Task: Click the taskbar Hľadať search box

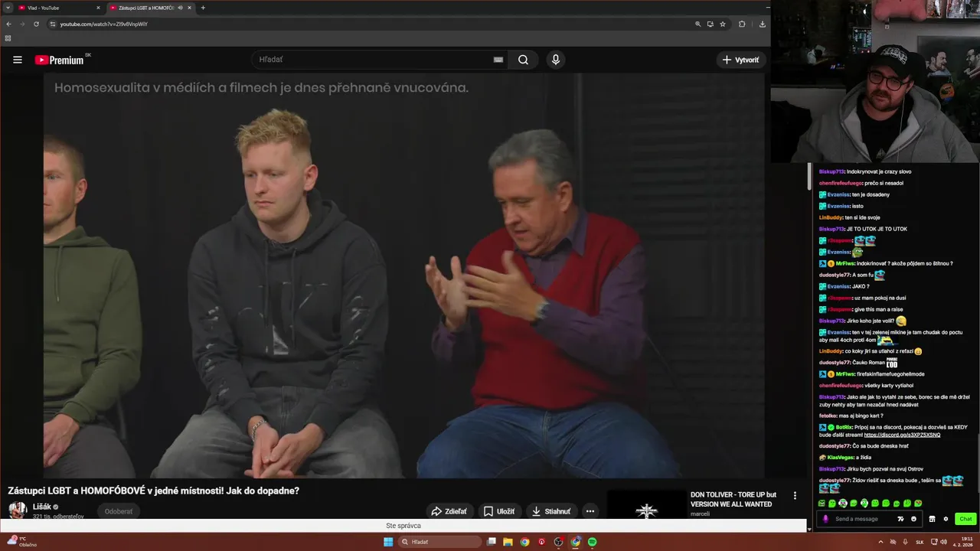Action: 439,542
